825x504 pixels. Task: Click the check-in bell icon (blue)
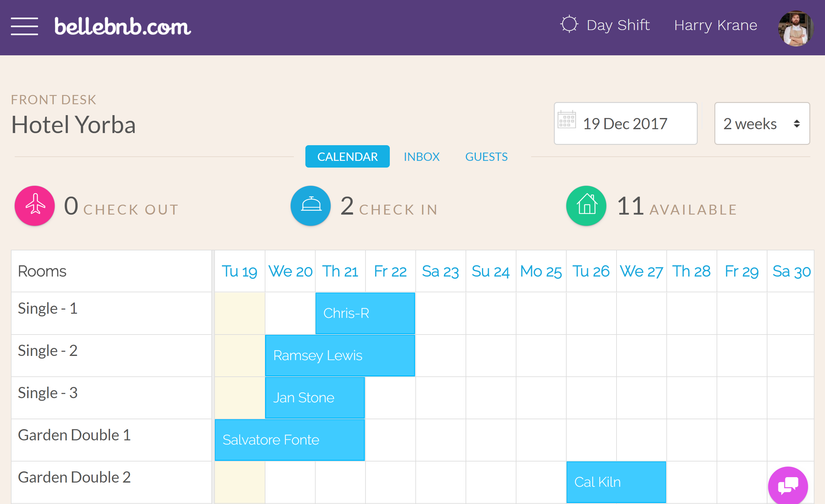pyautogui.click(x=310, y=206)
